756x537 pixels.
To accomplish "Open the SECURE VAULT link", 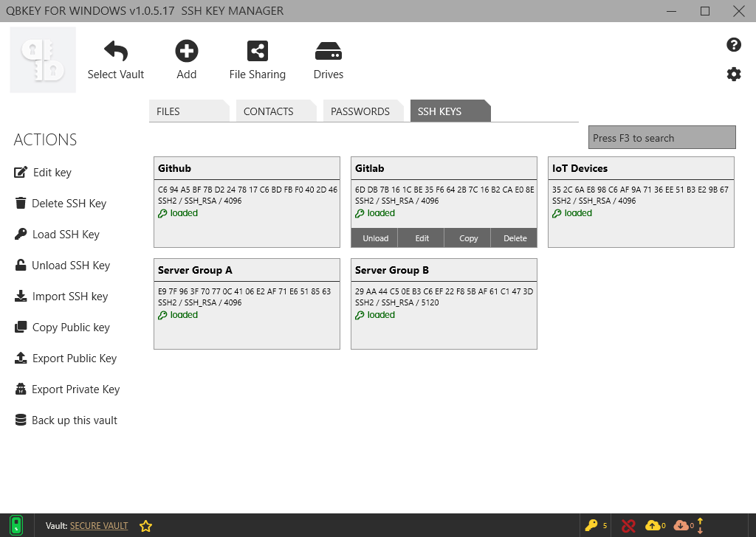I will click(99, 526).
